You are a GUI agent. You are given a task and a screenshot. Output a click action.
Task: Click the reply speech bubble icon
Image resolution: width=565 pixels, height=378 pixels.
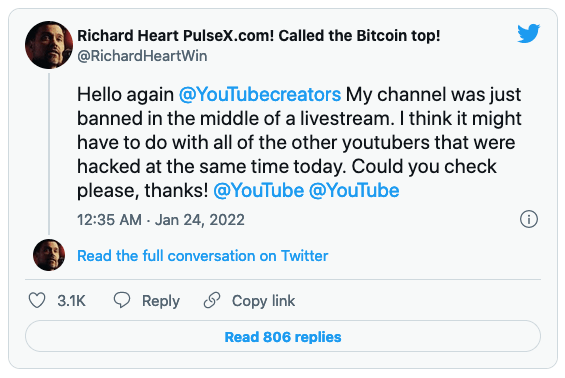pos(122,300)
